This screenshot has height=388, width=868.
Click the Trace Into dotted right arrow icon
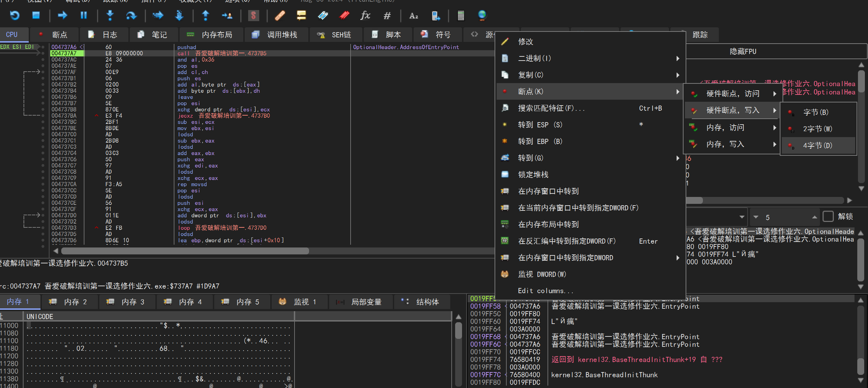coord(158,15)
